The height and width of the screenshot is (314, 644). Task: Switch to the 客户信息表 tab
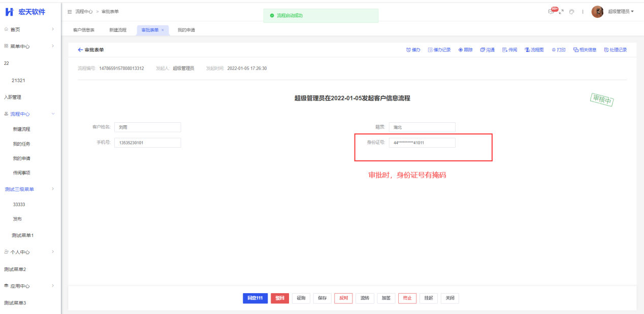tap(84, 30)
